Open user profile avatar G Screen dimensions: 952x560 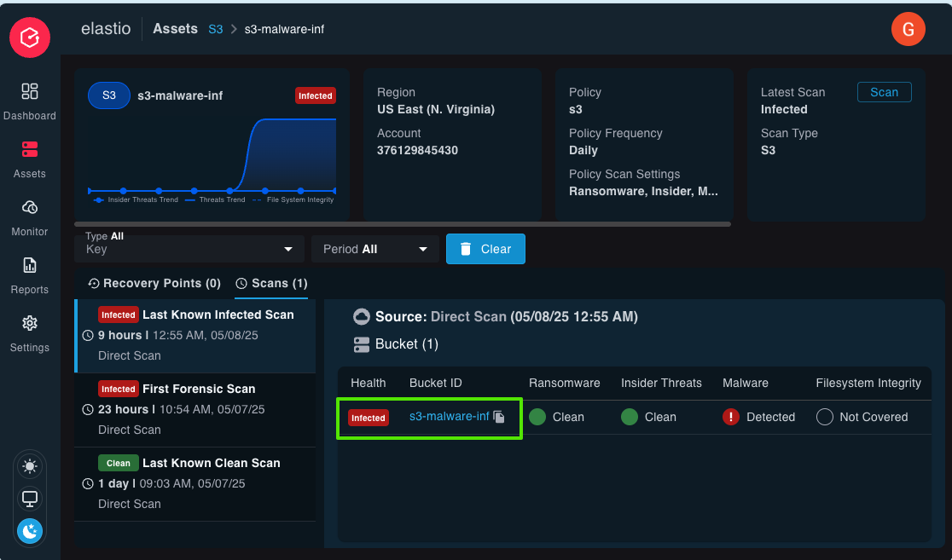coord(908,29)
